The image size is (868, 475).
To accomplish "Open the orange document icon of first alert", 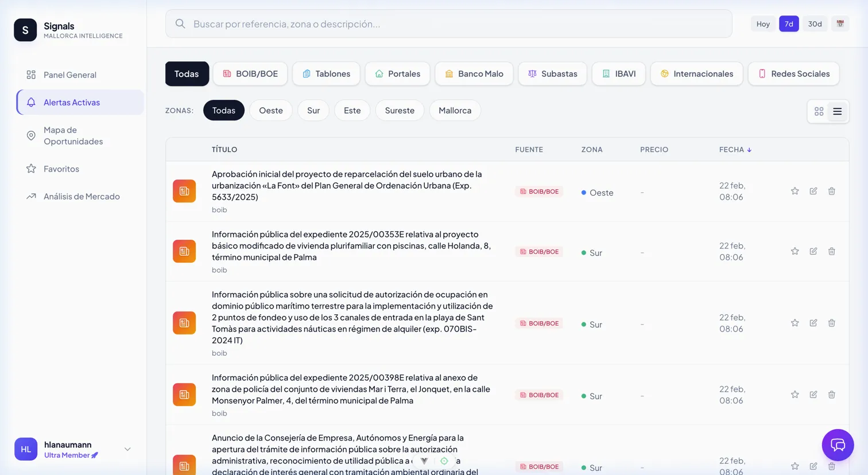I will pyautogui.click(x=184, y=191).
